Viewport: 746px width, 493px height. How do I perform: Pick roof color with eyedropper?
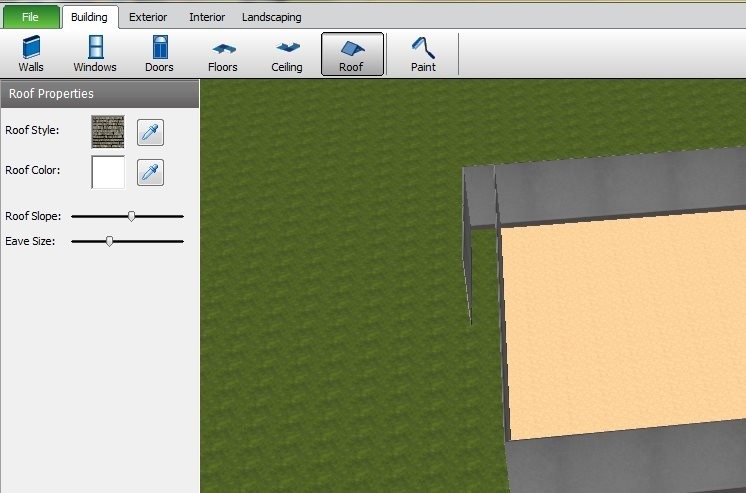click(x=150, y=172)
